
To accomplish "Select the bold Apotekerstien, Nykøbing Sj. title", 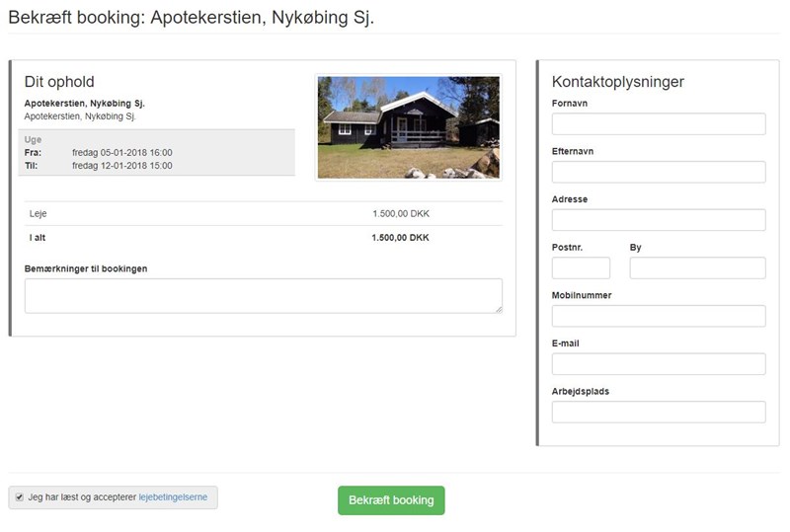I will point(85,104).
